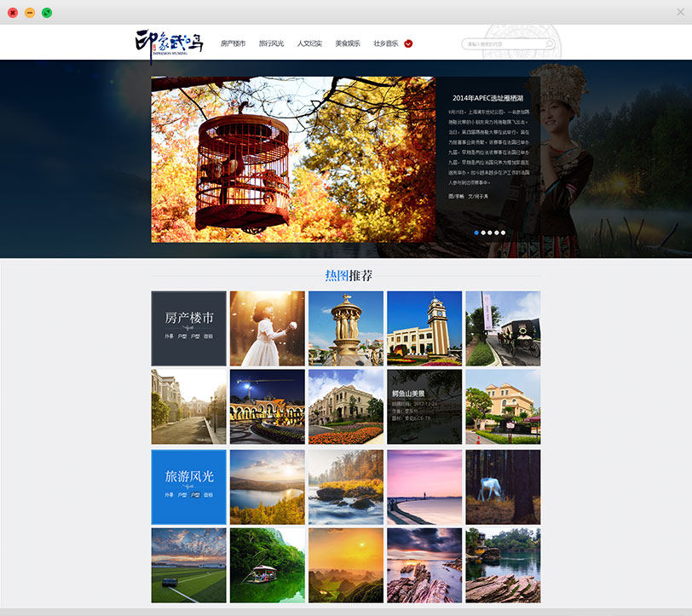692x616 pixels.
Task: Click the 印象武鸣 site logo
Action: coord(170,45)
